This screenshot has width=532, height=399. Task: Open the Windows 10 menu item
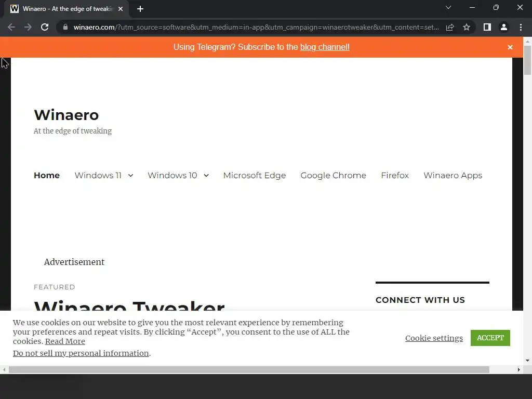172,176
